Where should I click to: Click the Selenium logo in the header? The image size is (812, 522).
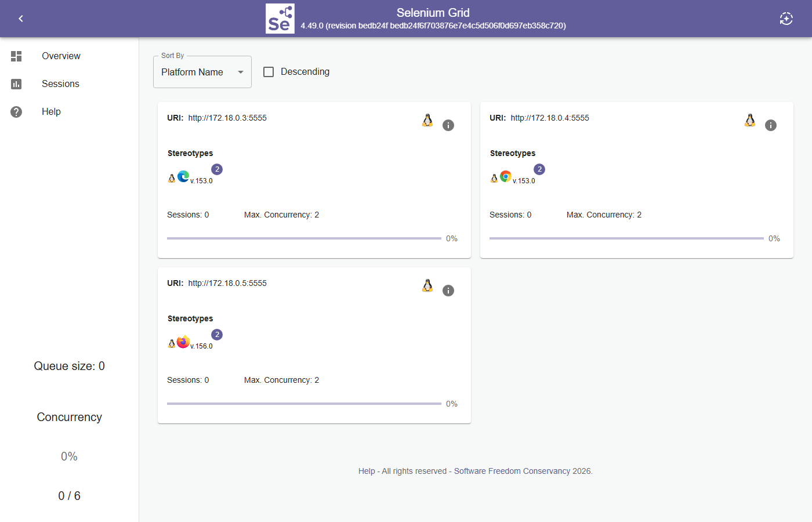(280, 19)
